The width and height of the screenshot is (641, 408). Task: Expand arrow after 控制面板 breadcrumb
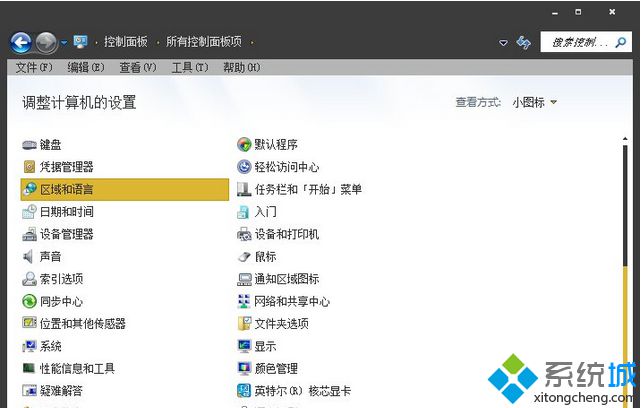pos(158,42)
